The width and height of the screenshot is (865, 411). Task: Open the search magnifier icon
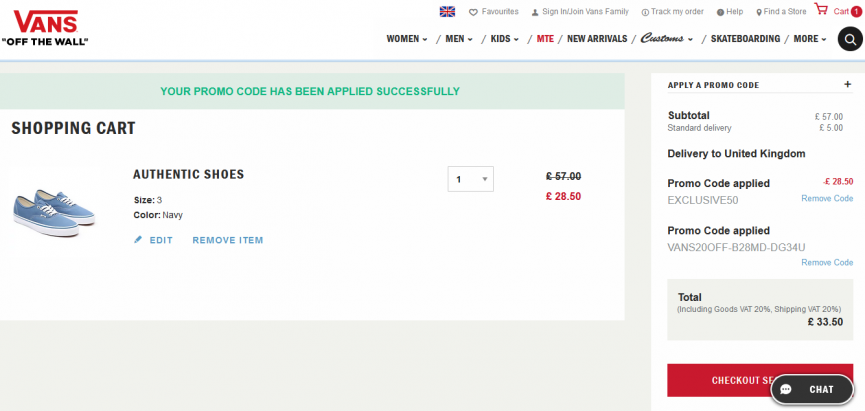click(850, 39)
